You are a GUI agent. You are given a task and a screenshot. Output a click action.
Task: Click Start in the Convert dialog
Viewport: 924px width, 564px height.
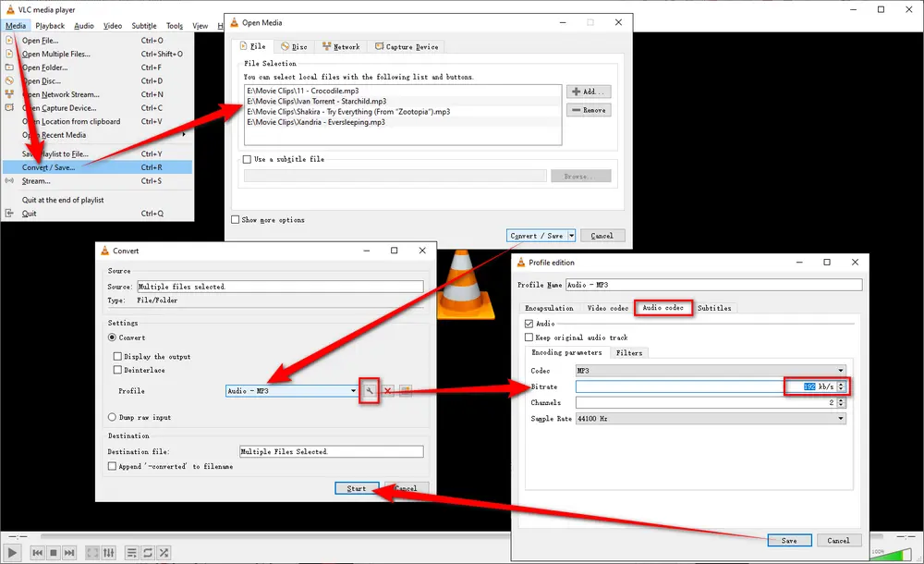[x=357, y=488]
